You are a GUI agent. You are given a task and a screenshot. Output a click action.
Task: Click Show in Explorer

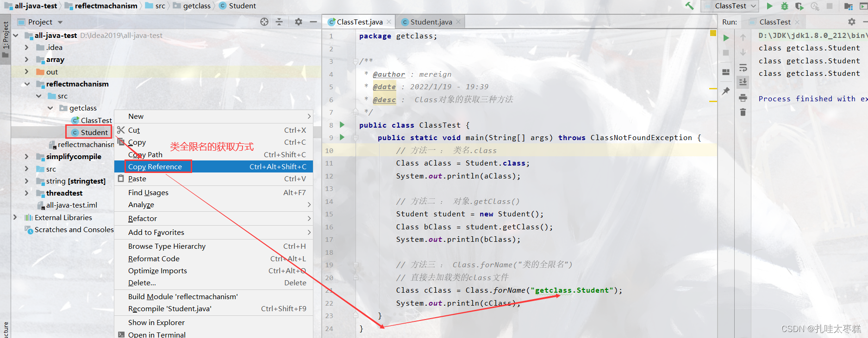coord(214,322)
